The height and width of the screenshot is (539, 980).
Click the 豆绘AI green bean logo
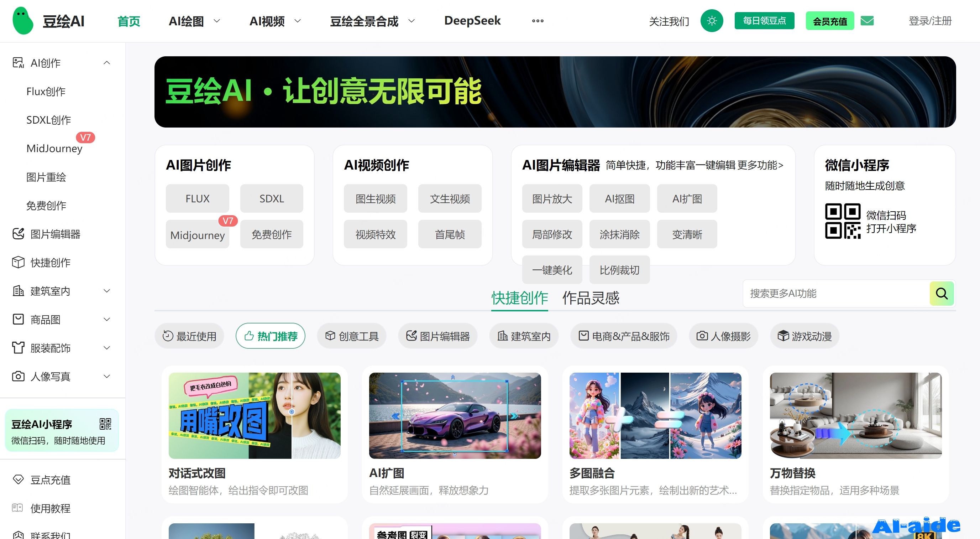pos(23,21)
